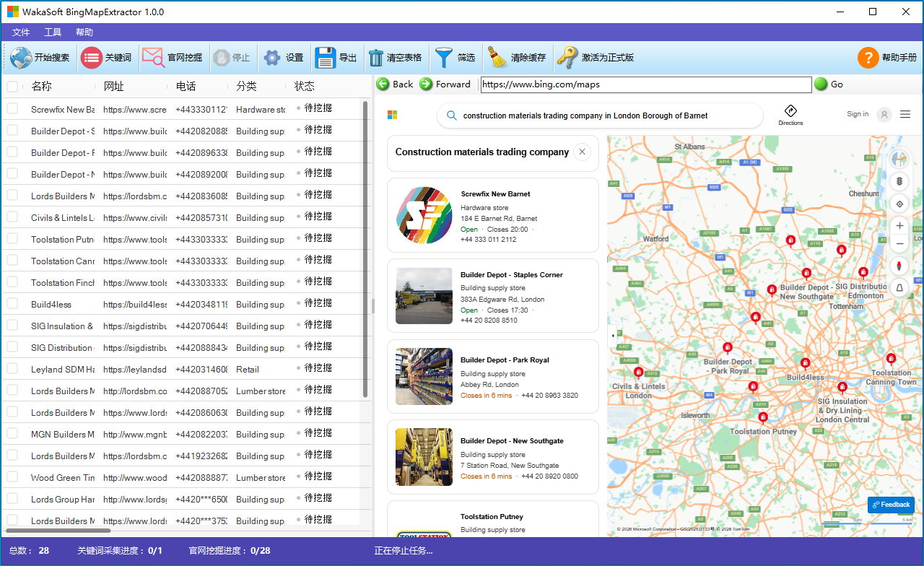The image size is (924, 566).
Task: Zoom in on the map
Action: click(899, 225)
